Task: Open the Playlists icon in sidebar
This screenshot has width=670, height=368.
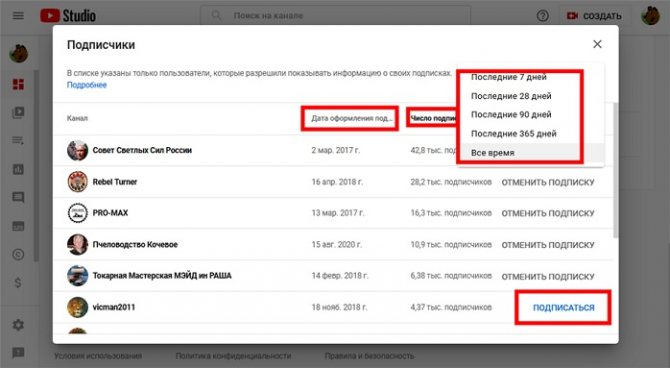Action: pos(18,141)
